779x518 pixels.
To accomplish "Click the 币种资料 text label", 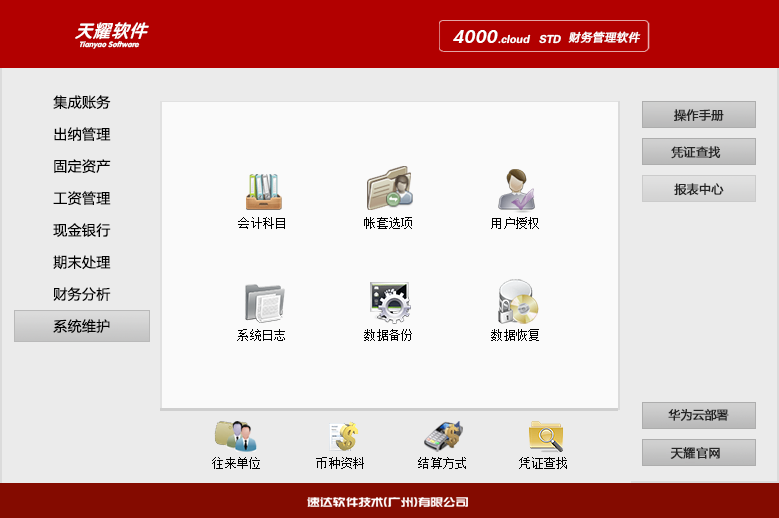I will (x=340, y=463).
